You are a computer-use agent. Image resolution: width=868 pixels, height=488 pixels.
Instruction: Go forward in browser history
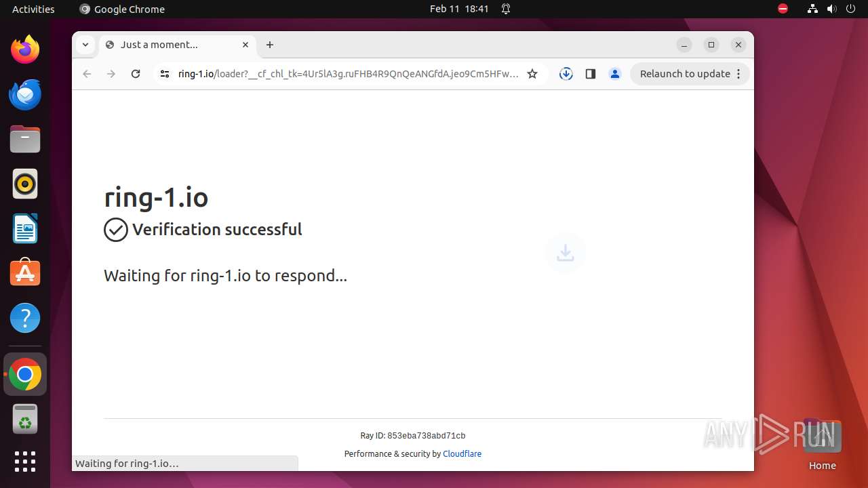tap(111, 74)
